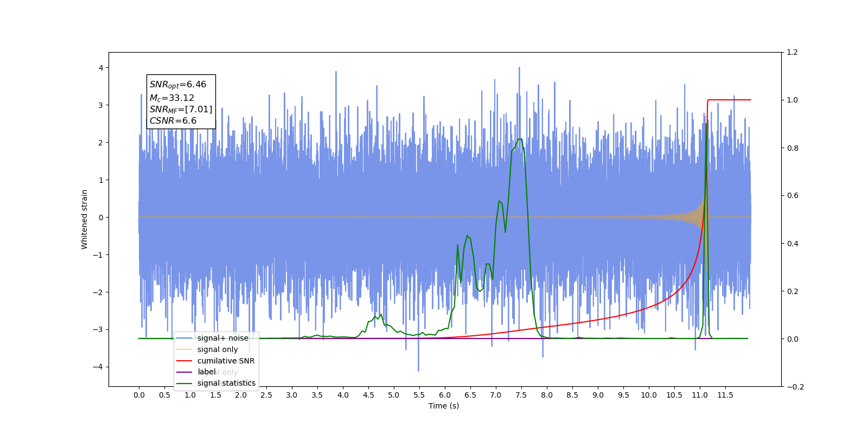Click the 9.0 tick on time axis

coord(597,395)
